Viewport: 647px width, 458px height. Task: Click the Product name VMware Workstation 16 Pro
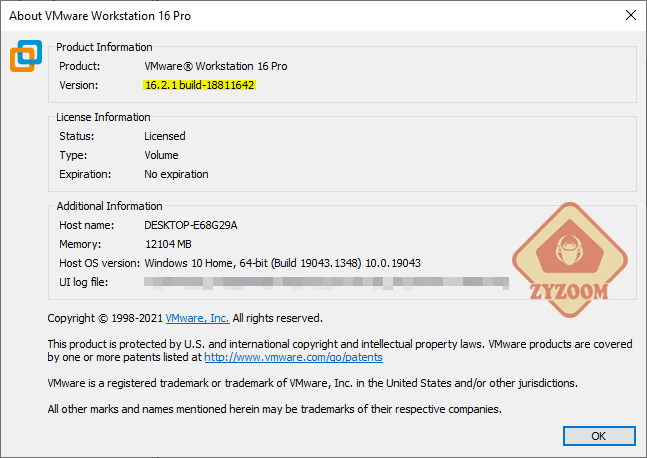pyautogui.click(x=216, y=66)
